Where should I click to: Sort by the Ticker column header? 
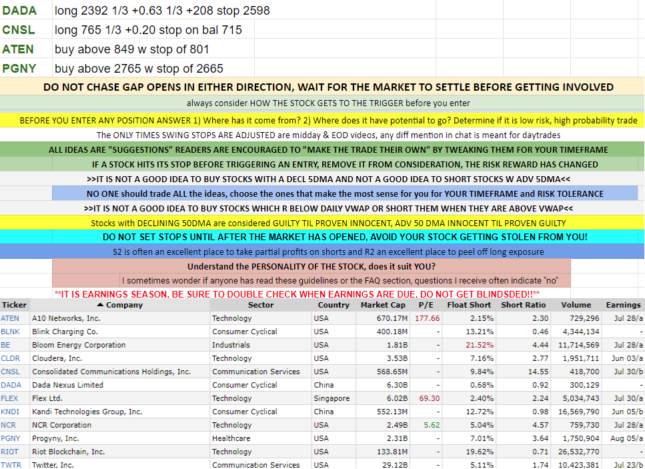tap(14, 305)
